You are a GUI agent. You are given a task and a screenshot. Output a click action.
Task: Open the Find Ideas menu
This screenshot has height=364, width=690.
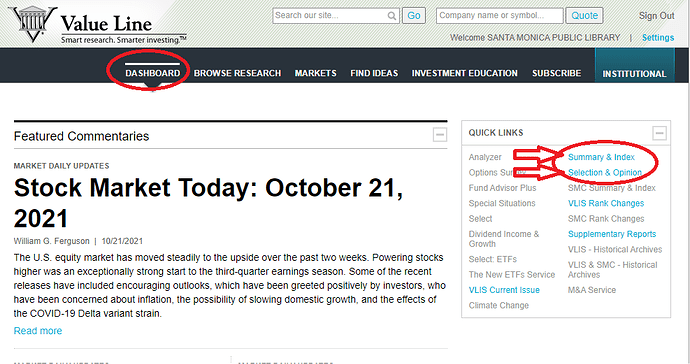374,73
